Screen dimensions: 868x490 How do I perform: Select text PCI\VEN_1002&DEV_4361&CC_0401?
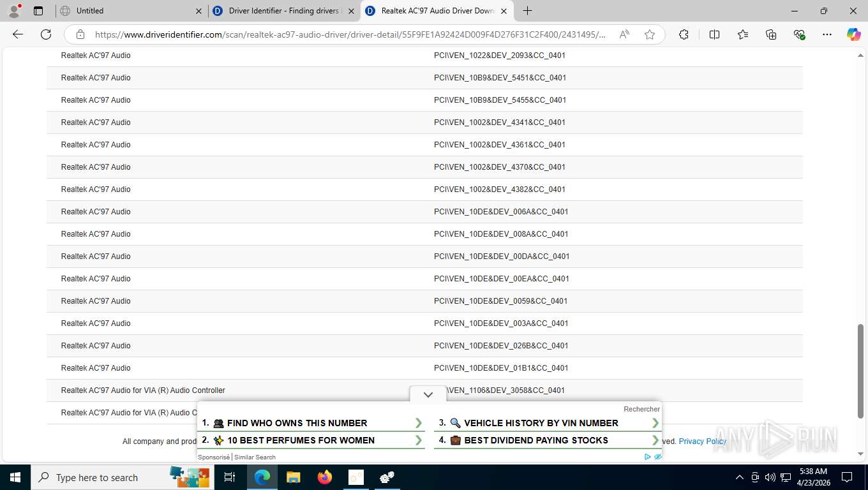click(500, 145)
